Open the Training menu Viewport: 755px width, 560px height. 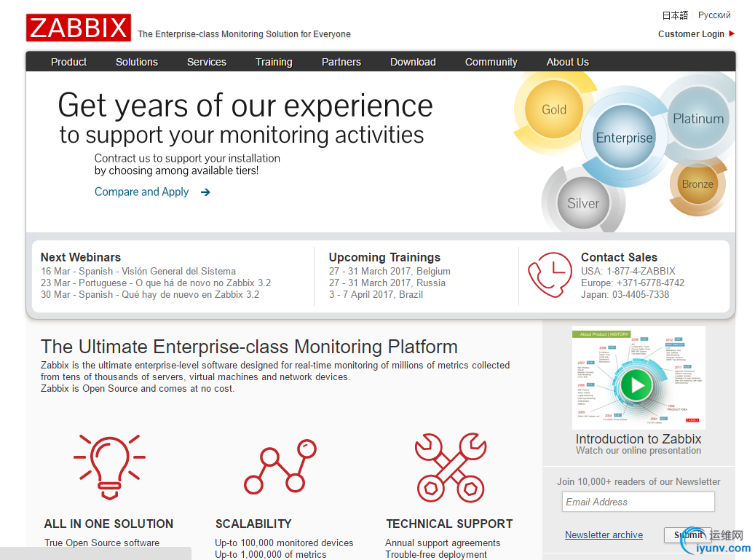[x=274, y=62]
